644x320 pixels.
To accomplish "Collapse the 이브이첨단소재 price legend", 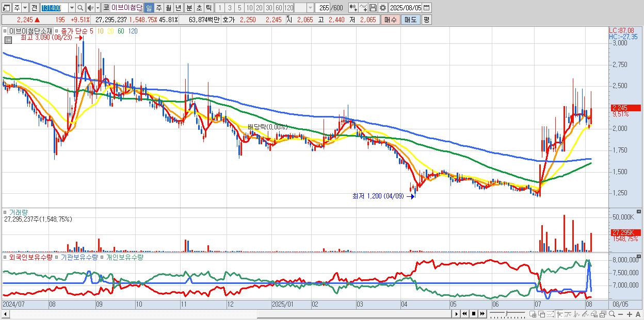I will click(x=6, y=31).
